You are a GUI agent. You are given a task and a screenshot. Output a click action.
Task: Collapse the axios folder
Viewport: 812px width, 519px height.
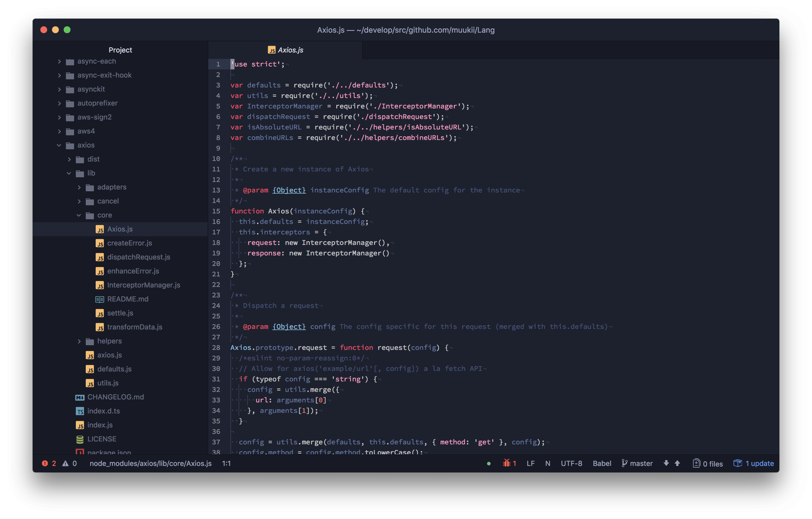pyautogui.click(x=59, y=145)
